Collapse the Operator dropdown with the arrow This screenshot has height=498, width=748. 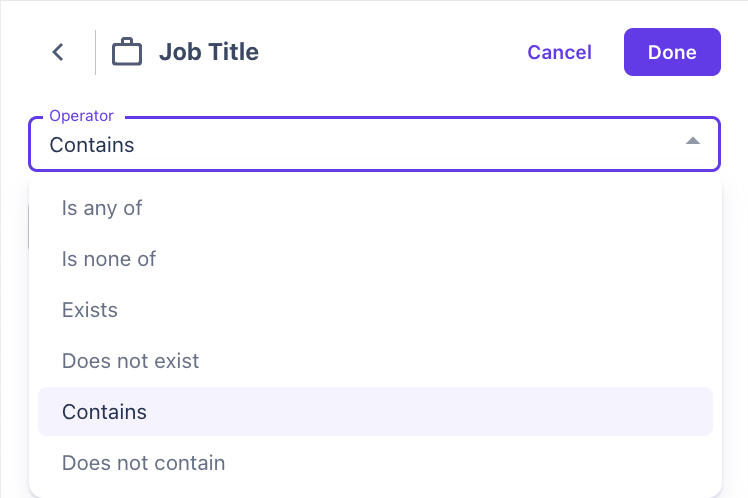click(x=693, y=143)
